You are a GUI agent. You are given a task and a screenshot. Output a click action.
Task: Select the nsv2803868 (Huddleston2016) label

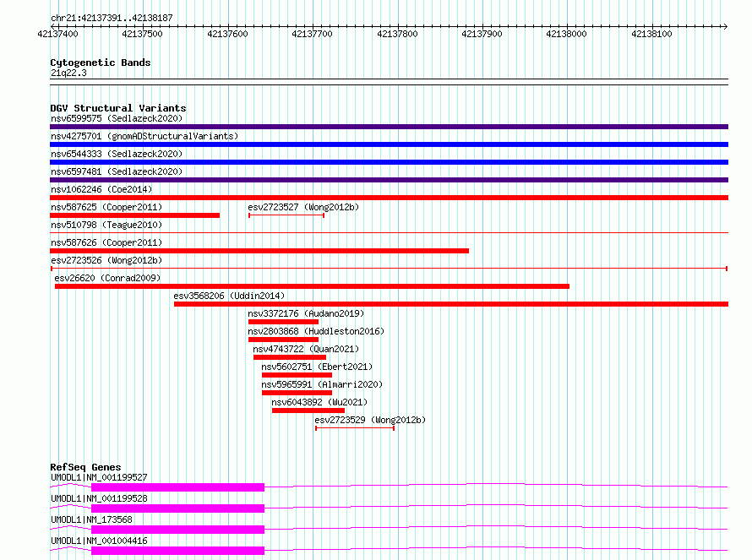[316, 331]
